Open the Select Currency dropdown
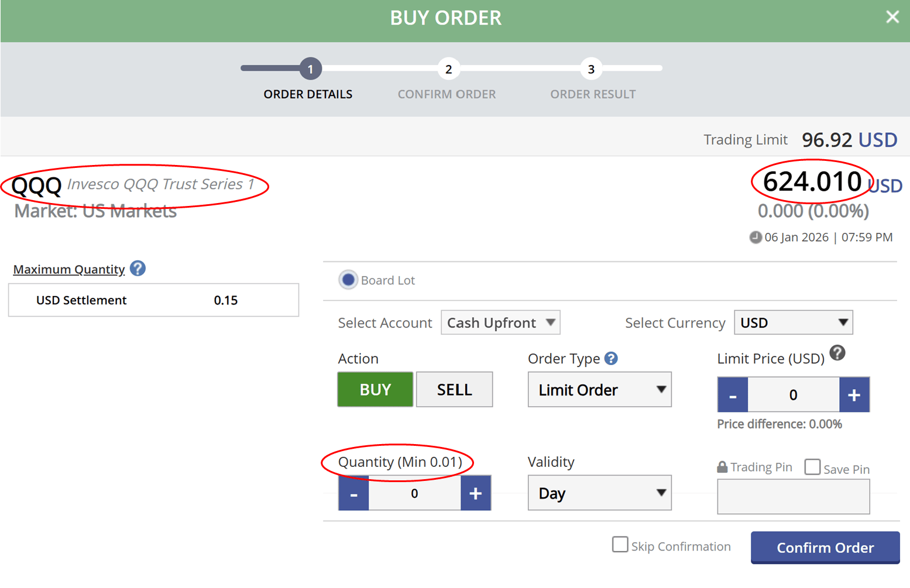910x588 pixels. click(794, 322)
